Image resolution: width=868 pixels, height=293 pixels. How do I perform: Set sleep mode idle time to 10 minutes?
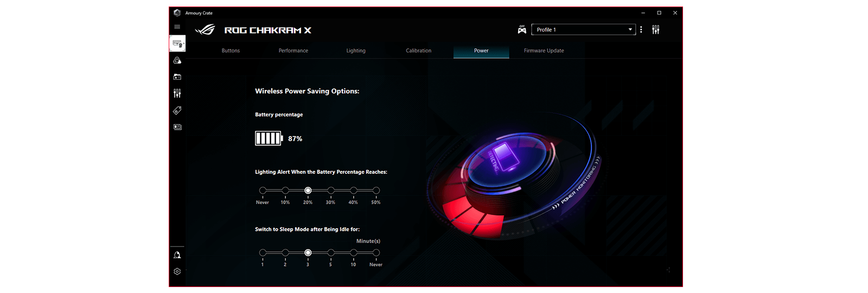coord(354,253)
